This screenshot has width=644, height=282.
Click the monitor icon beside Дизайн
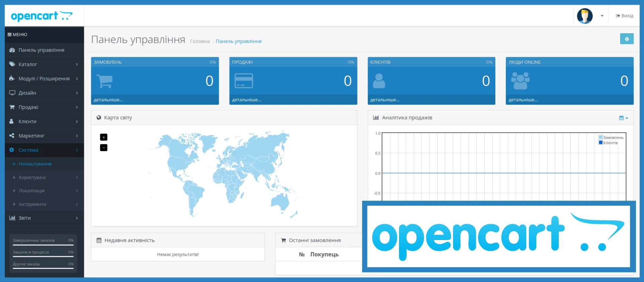(12, 93)
